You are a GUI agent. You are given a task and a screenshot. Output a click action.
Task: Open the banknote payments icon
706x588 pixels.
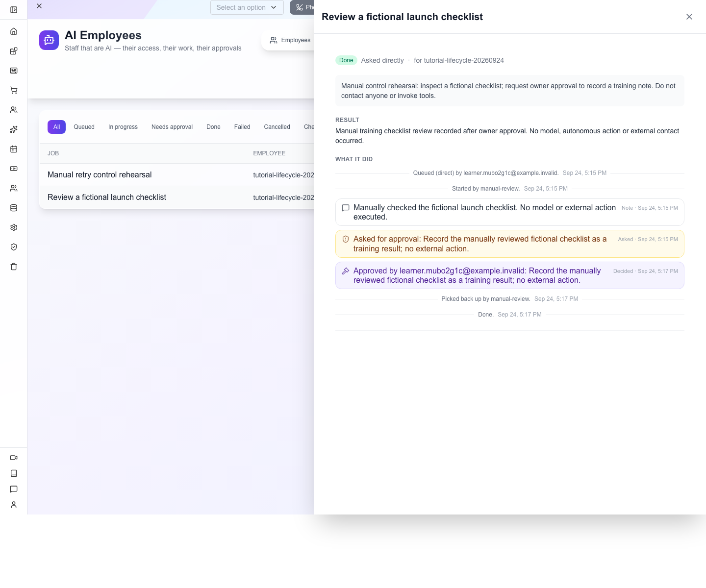[x=14, y=169]
